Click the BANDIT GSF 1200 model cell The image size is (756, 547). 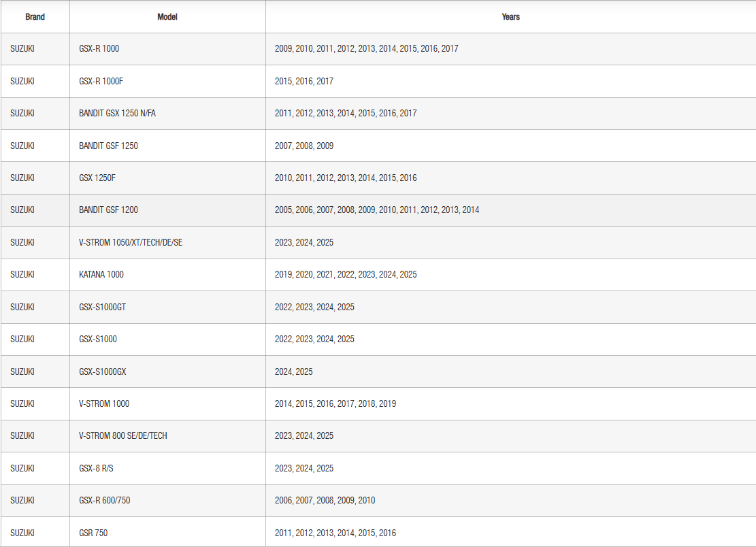click(108, 210)
